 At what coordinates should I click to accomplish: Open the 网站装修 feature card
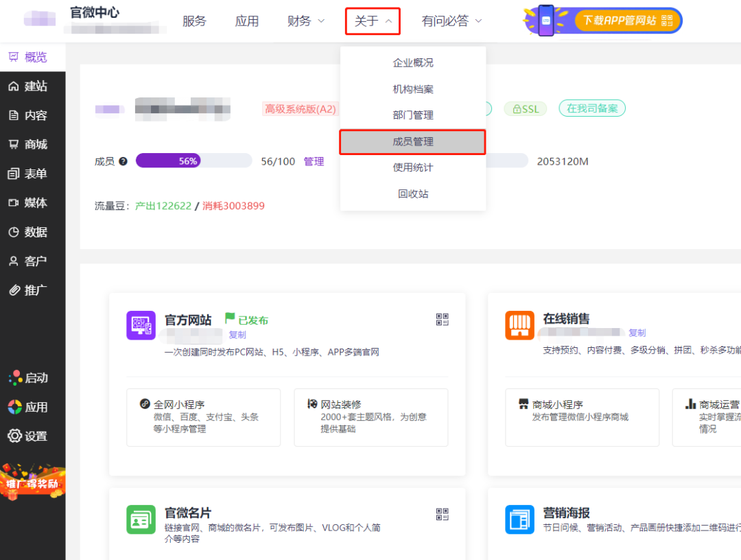[x=370, y=417]
